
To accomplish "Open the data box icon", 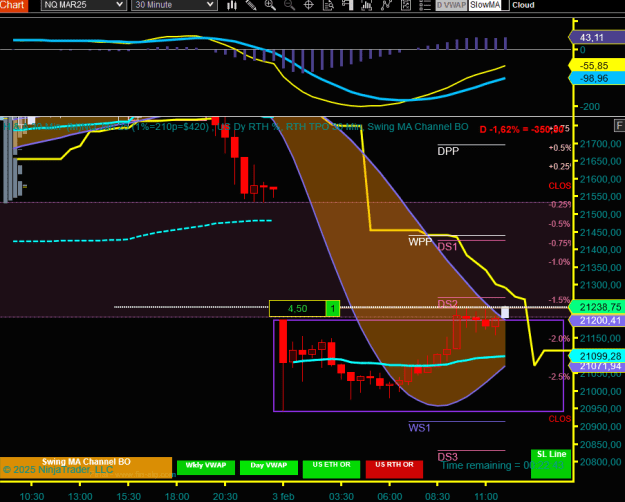I will pyautogui.click(x=328, y=5).
